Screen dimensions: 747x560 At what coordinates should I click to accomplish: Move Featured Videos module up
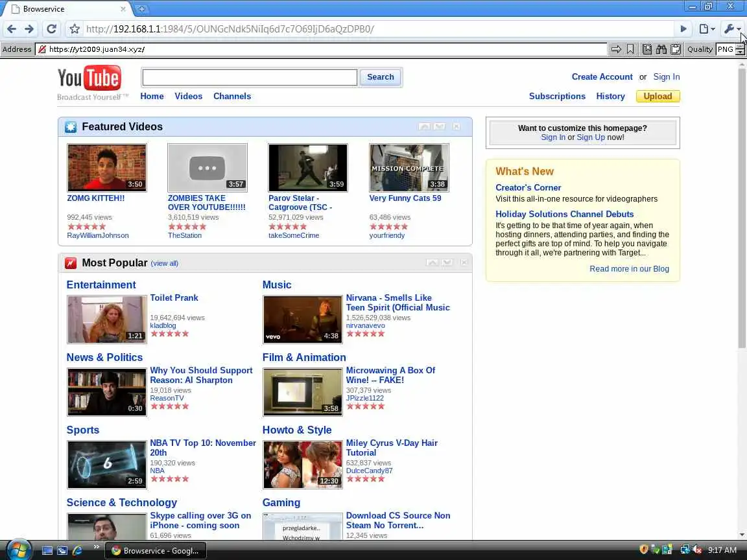click(x=424, y=126)
